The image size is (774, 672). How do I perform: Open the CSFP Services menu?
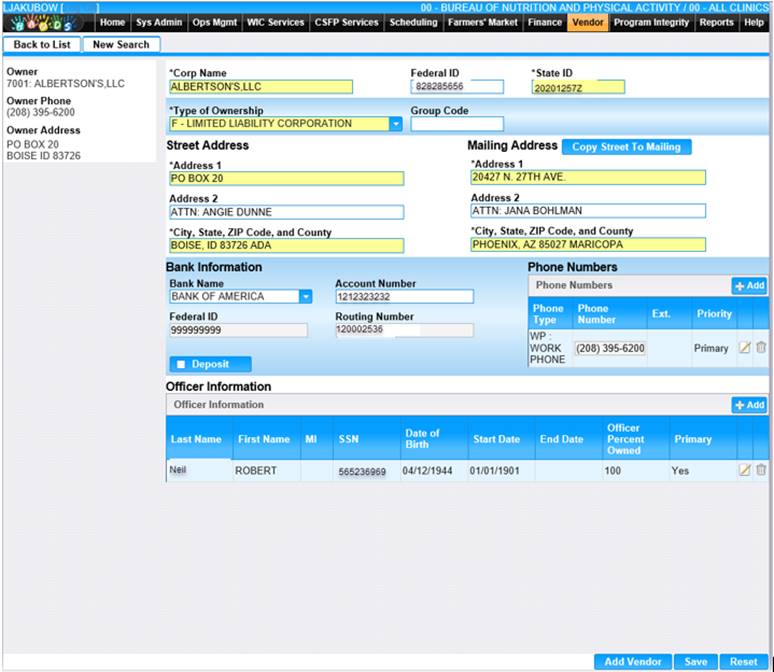click(347, 23)
